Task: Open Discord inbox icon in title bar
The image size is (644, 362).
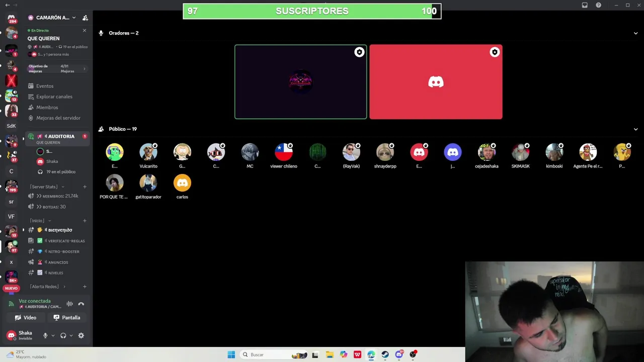Action: tap(585, 5)
